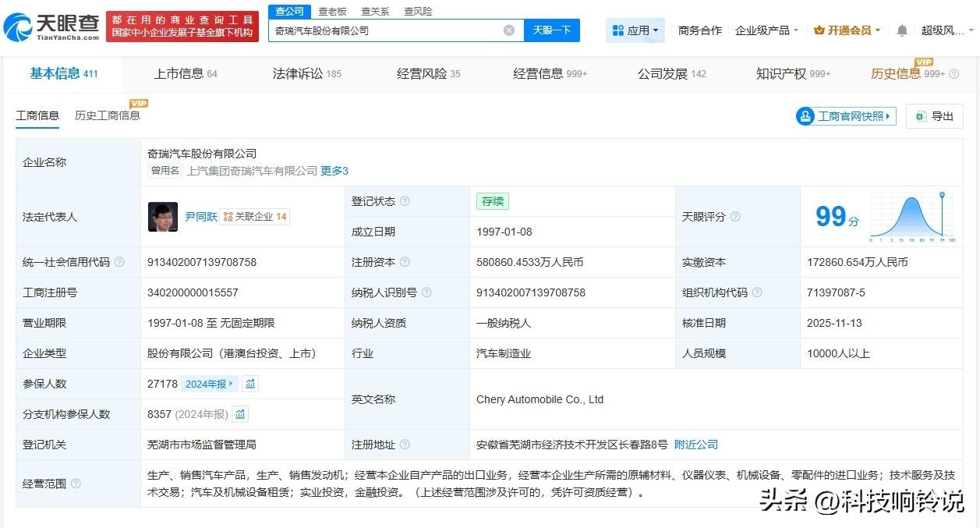Open the 经营信息 999+ tab
The width and height of the screenshot is (980, 528).
point(550,74)
